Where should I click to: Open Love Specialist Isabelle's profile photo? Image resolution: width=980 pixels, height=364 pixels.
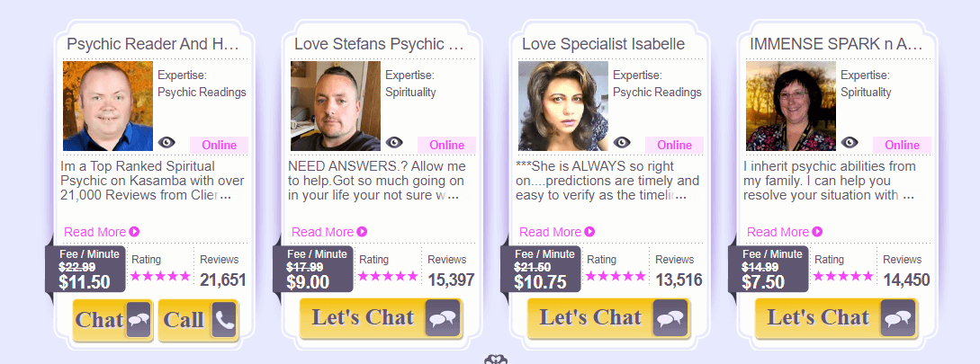click(x=563, y=106)
